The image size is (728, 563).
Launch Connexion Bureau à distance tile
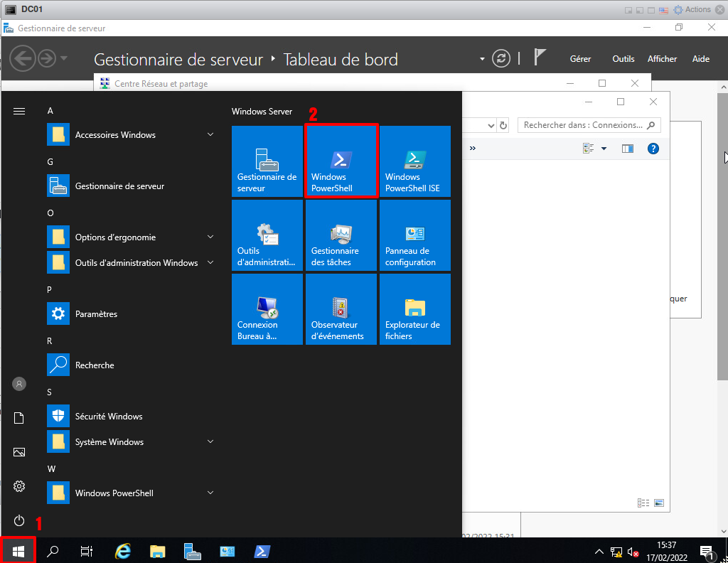coord(267,309)
